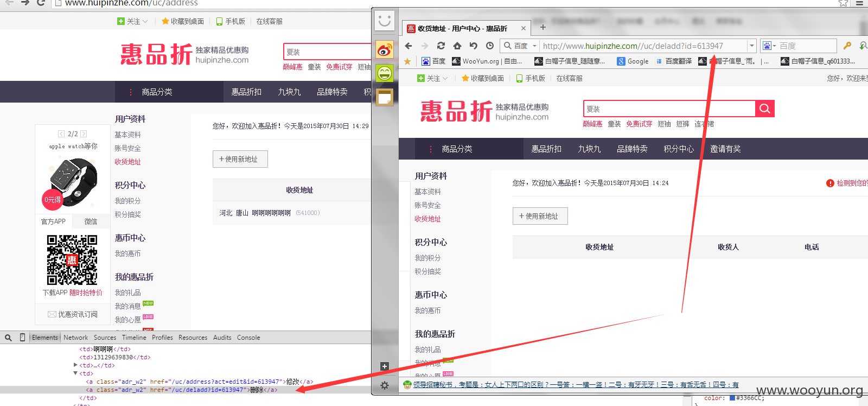
Task: Open DevTools search magnifier icon
Action: pyautogui.click(x=8, y=338)
